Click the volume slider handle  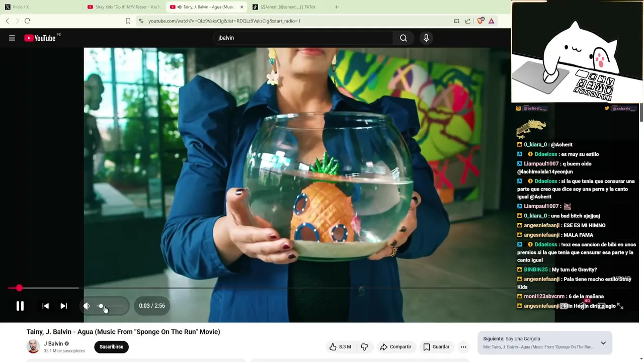point(100,306)
